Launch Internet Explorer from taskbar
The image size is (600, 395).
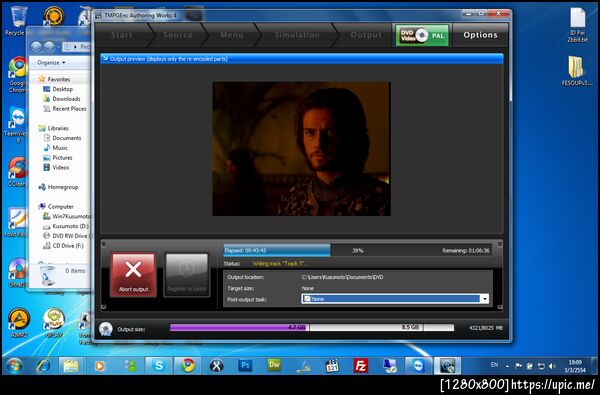point(43,366)
